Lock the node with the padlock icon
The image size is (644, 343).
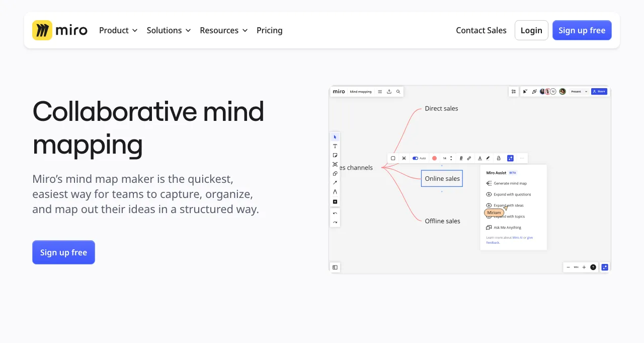(499, 158)
